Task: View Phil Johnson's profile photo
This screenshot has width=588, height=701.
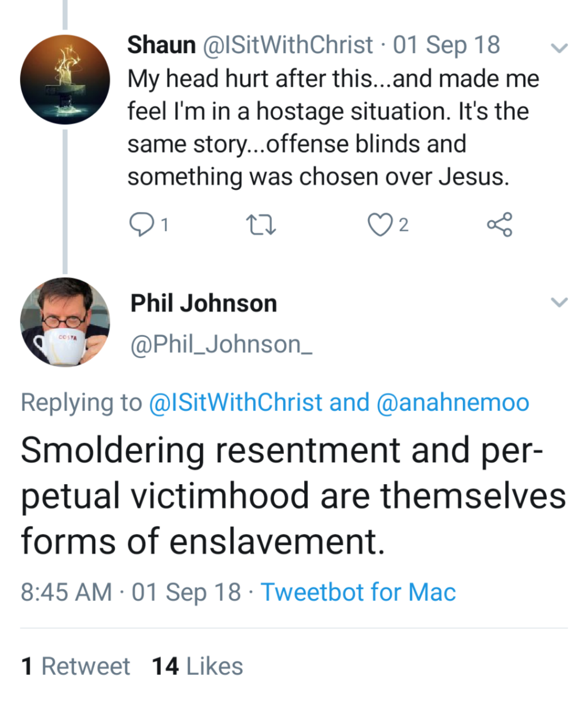Action: [x=65, y=322]
